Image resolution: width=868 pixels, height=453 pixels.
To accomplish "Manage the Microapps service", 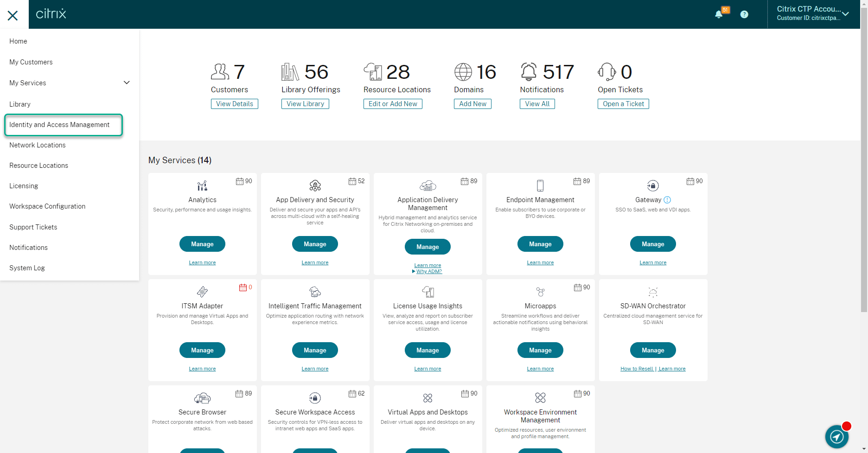I will point(540,350).
